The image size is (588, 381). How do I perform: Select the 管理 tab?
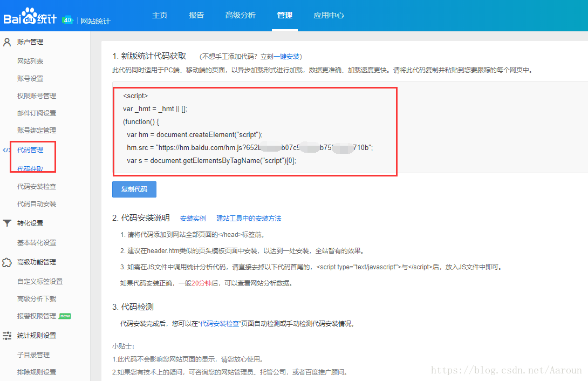tap(285, 15)
